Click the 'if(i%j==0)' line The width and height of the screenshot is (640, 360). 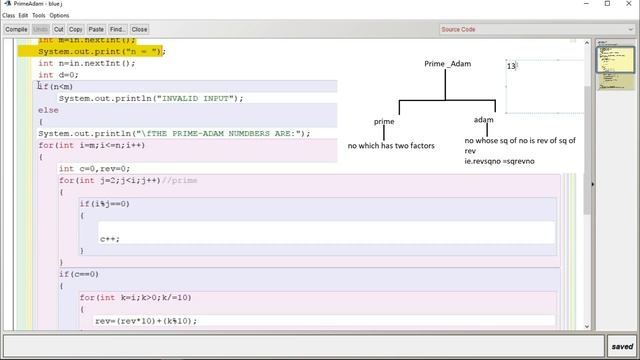click(x=104, y=204)
